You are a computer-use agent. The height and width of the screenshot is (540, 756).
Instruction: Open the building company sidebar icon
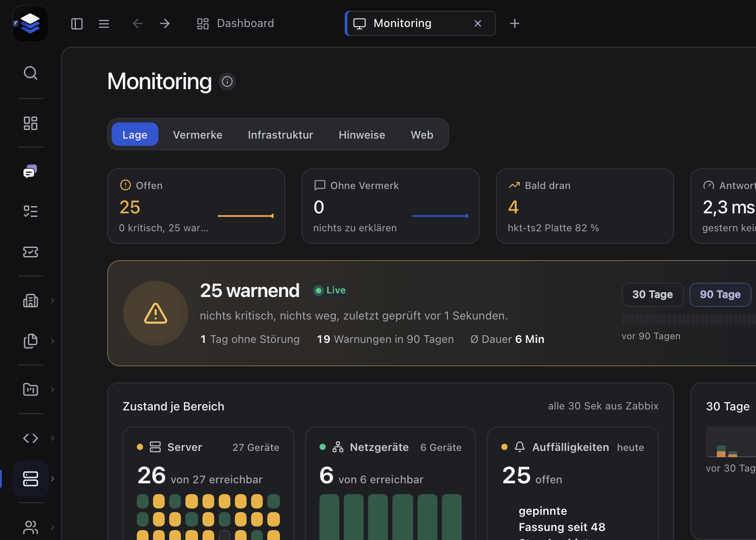tap(31, 301)
